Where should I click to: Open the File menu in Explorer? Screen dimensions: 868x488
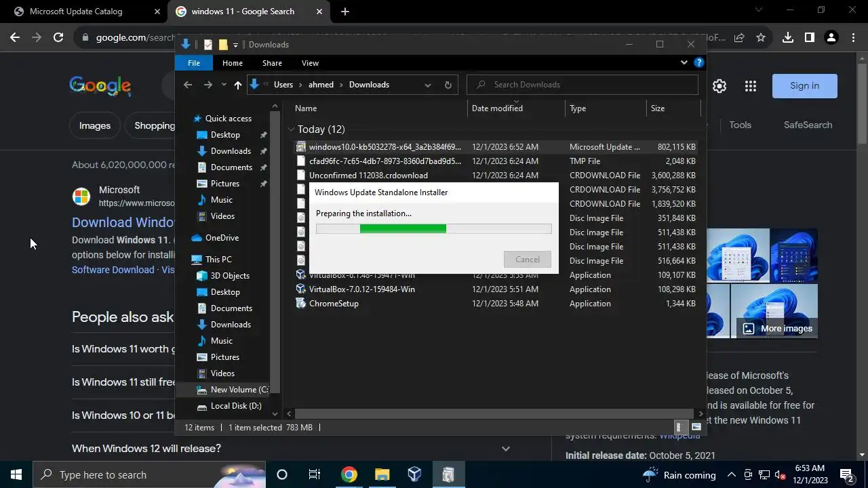point(194,63)
